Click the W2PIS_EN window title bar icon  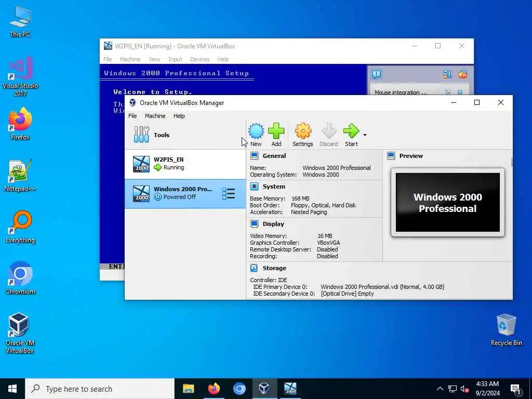[108, 46]
